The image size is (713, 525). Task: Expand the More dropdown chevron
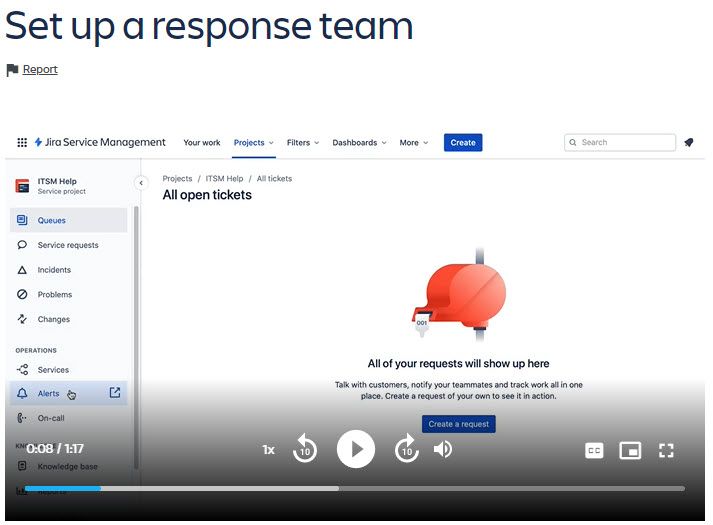pos(426,143)
